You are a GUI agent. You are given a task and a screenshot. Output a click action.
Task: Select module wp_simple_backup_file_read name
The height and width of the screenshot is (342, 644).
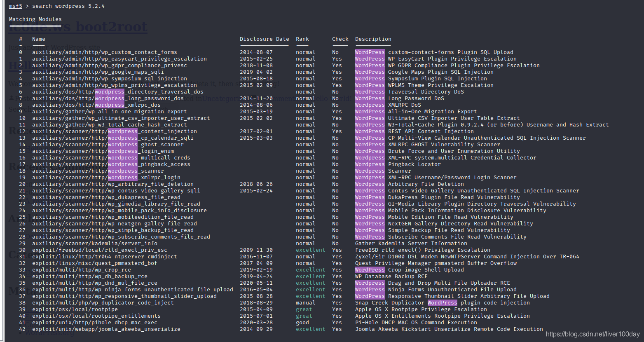pos(113,230)
